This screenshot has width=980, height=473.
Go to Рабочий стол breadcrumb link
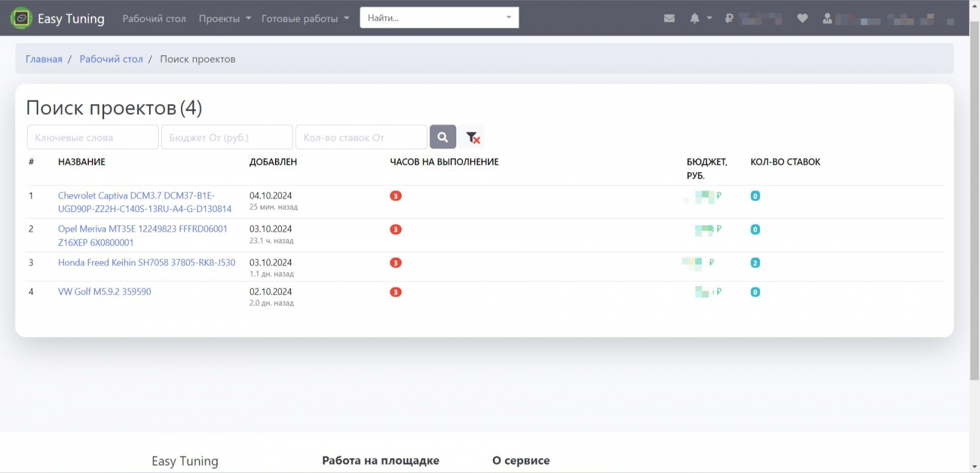pos(111,59)
